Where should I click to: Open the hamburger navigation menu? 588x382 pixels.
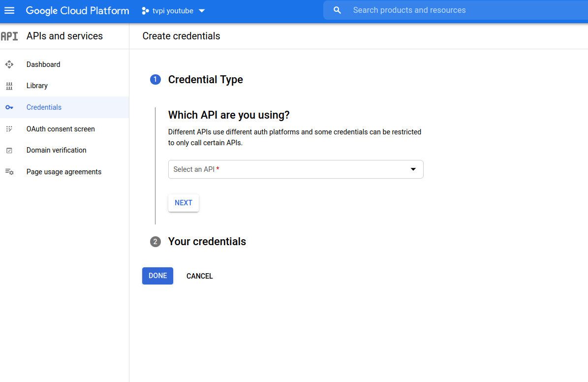tap(9, 10)
